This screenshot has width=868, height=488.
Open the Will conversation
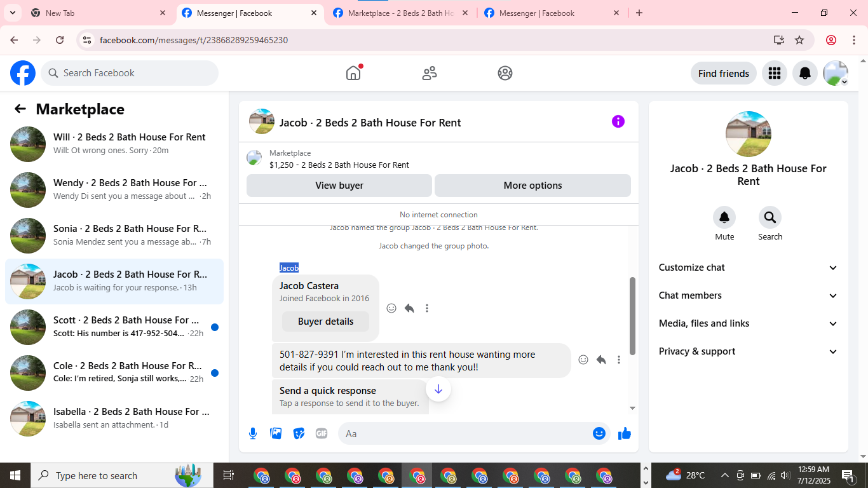[114, 144]
